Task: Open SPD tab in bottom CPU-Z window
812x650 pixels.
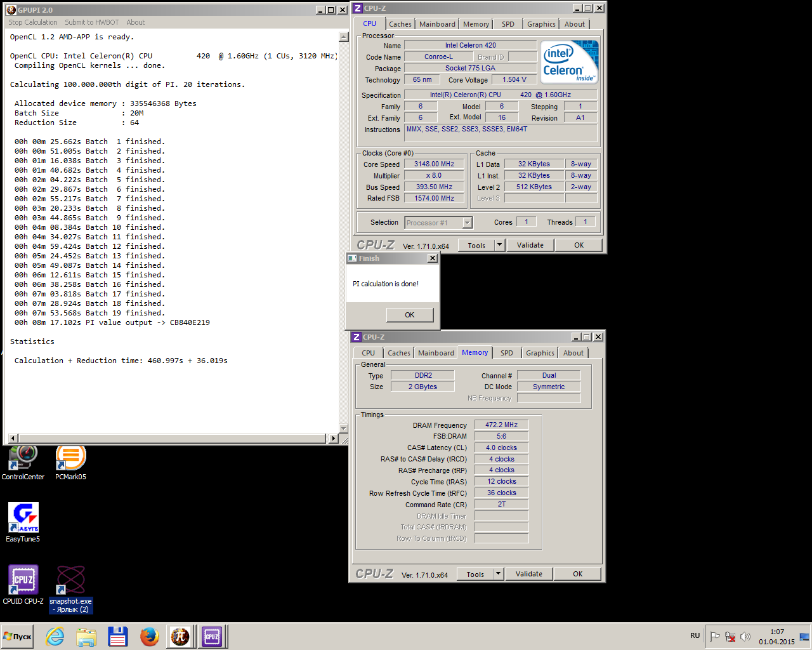Action: coord(507,353)
